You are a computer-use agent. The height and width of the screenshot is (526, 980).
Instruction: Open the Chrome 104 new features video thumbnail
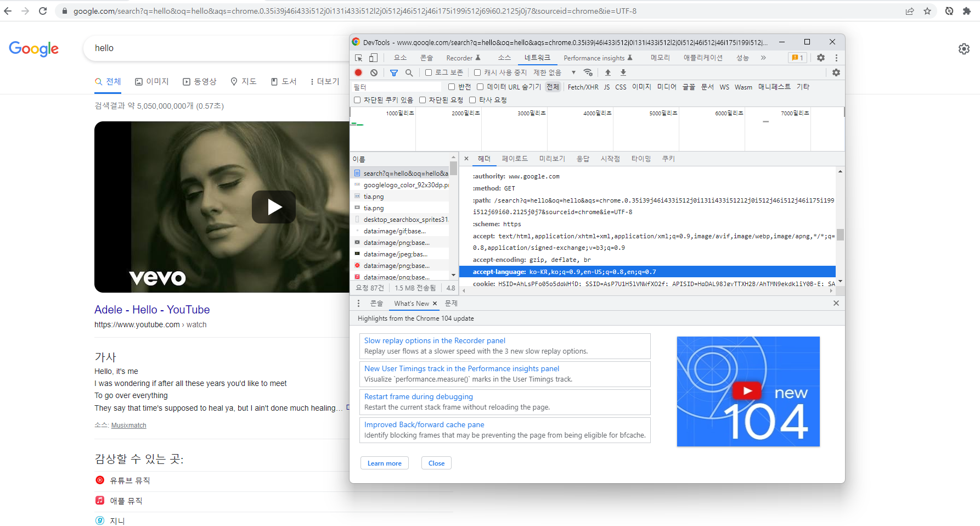click(x=748, y=391)
